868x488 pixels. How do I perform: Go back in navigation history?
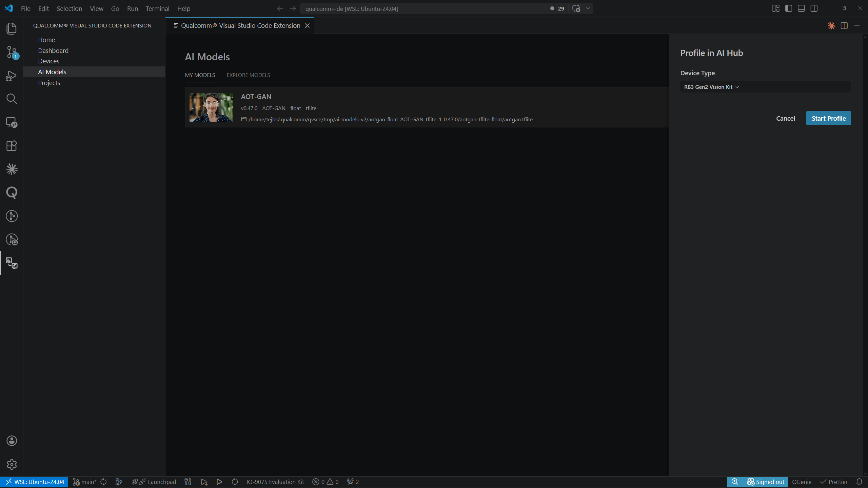click(280, 8)
